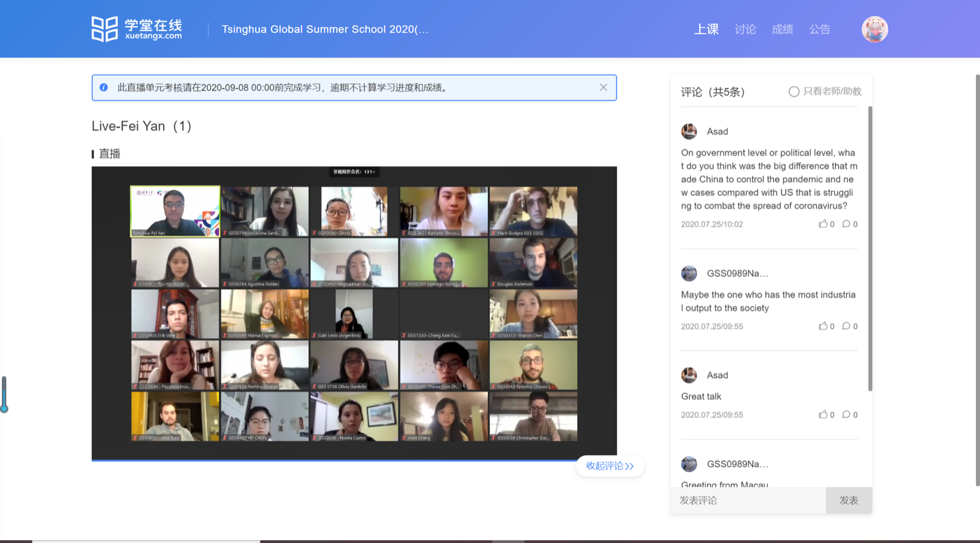Click the comments panel scrollbar
The width and height of the screenshot is (980, 543).
pyautogui.click(x=869, y=248)
